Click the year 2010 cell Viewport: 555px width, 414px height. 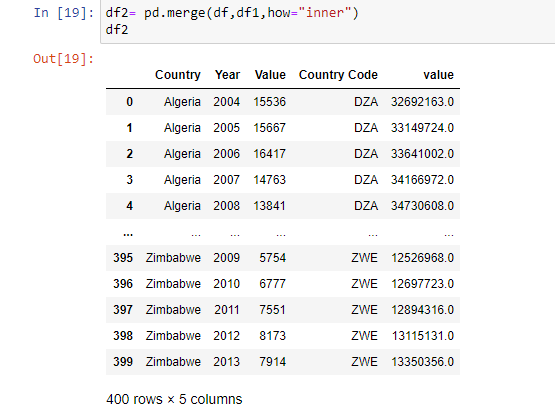[x=227, y=284]
